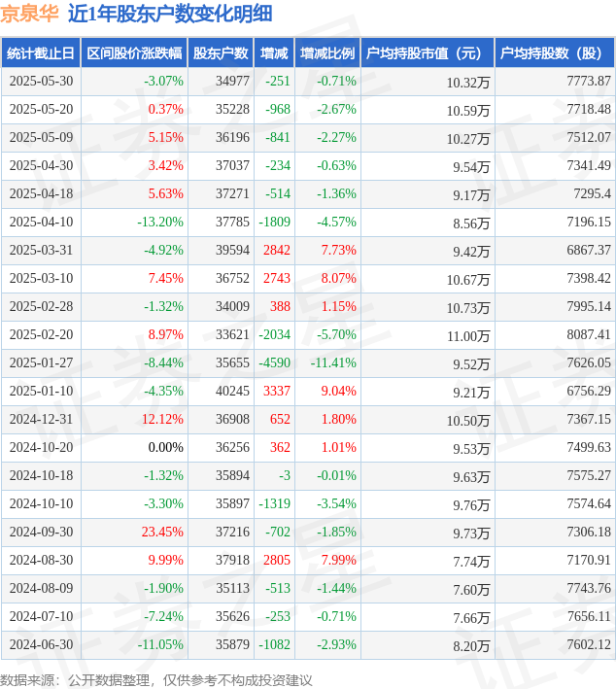
Task: Select the 增减 column header
Action: 275,53
